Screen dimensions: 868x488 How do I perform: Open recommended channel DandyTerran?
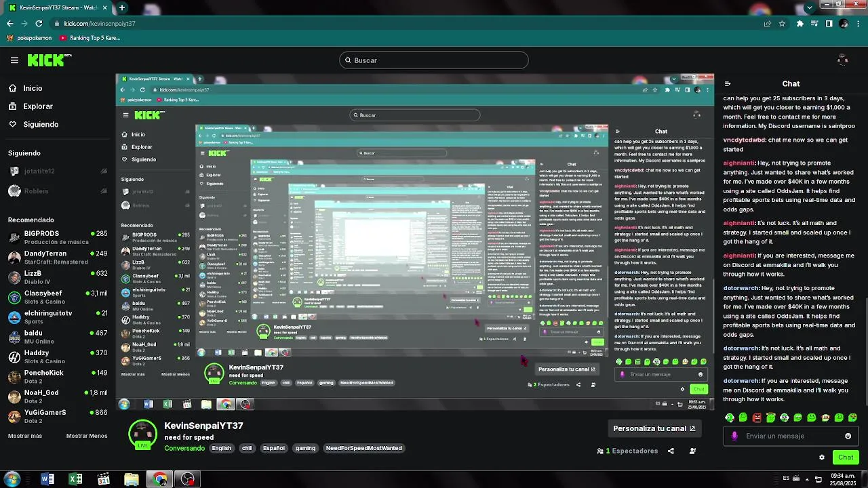58,257
